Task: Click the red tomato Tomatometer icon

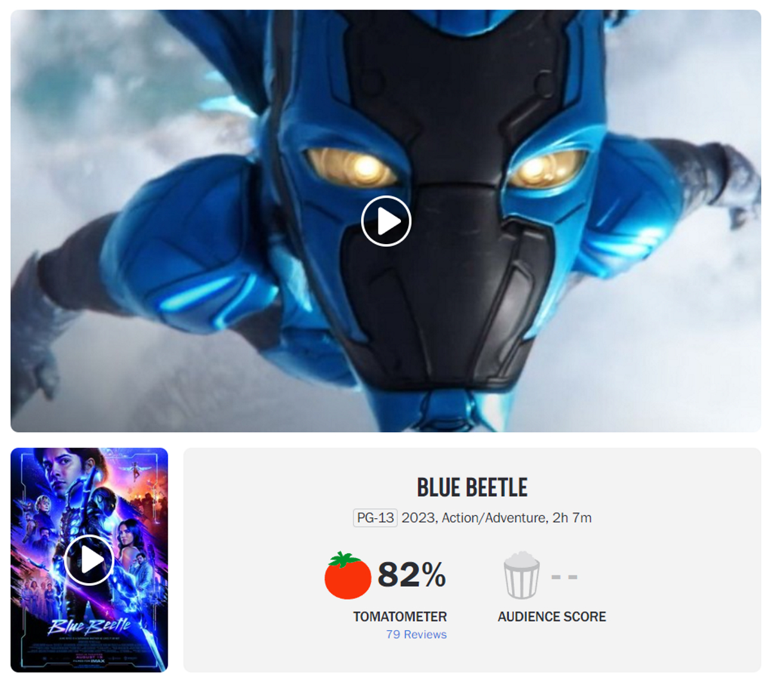Action: tap(348, 575)
